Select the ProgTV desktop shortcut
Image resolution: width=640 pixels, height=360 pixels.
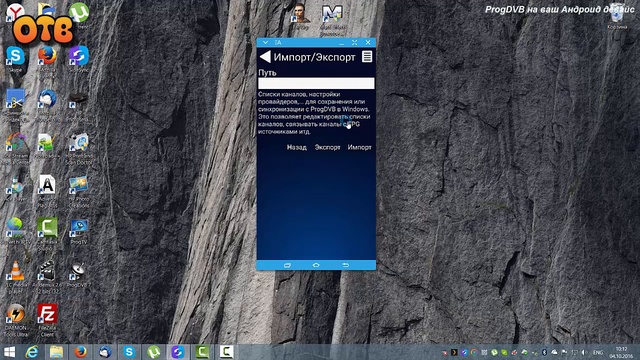[79, 231]
